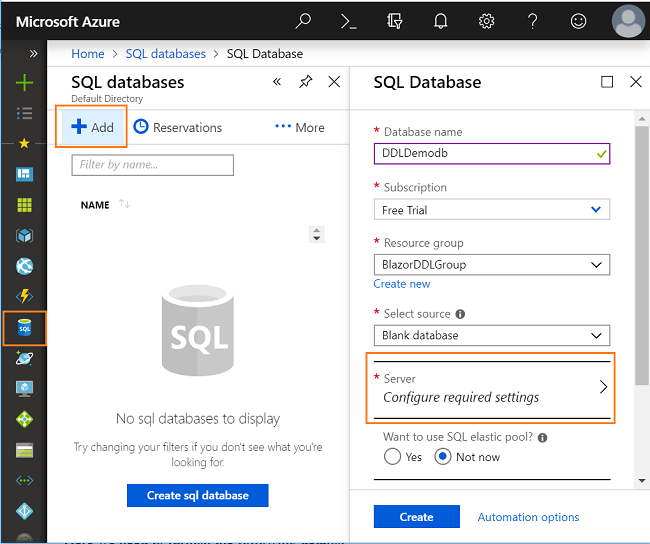Go to SQL databases breadcrumb
650x544 pixels.
[x=165, y=53]
